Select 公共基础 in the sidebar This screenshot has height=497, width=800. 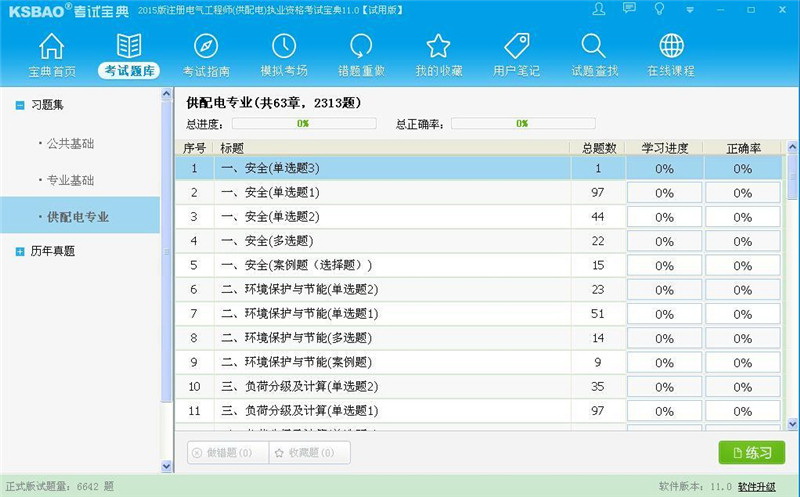[70, 143]
